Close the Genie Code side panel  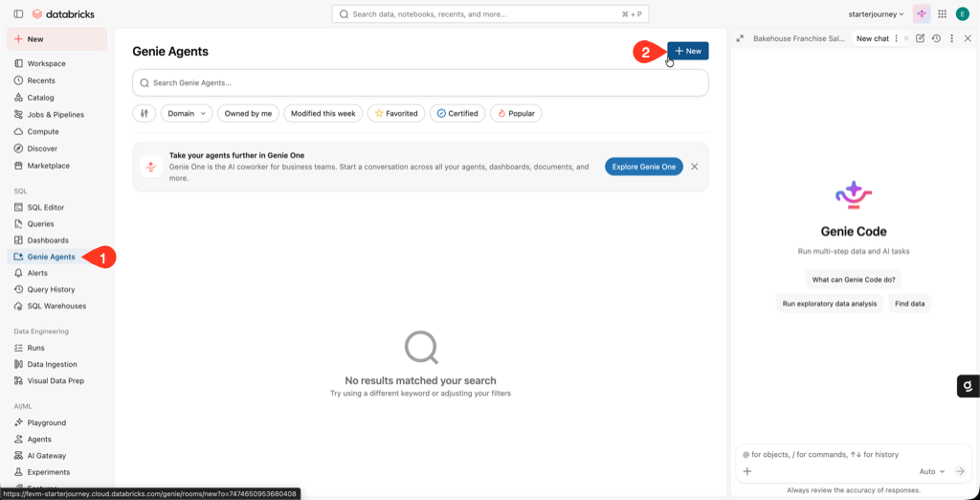tap(968, 39)
